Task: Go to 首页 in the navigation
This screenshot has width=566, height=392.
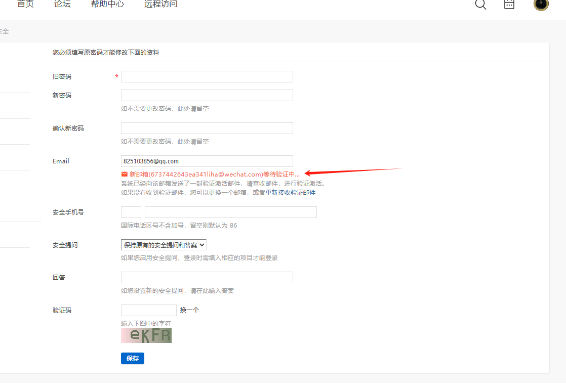Action: tap(25, 4)
